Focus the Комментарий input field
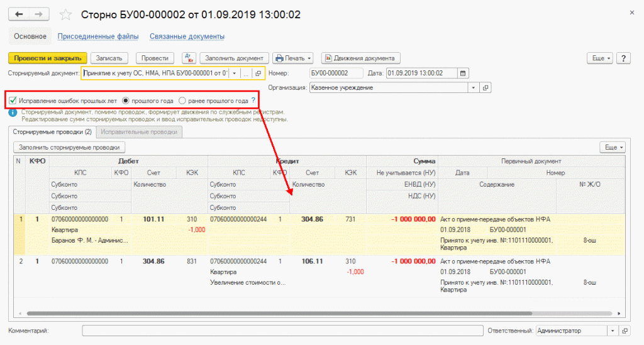 pyautogui.click(x=282, y=331)
